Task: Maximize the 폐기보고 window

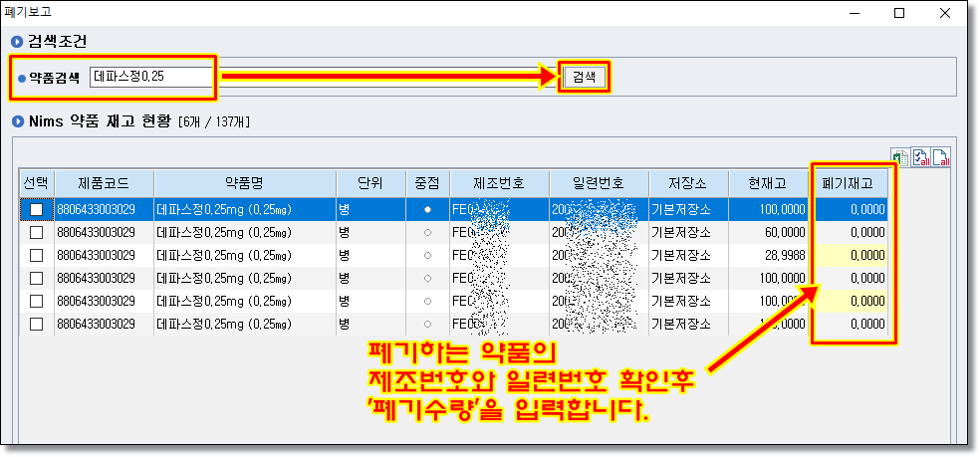Action: coord(899,13)
